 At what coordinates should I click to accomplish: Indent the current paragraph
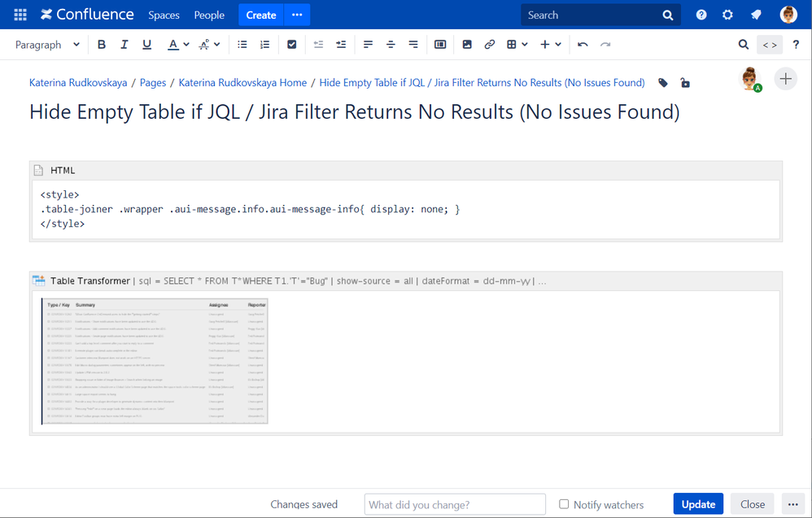(x=341, y=45)
